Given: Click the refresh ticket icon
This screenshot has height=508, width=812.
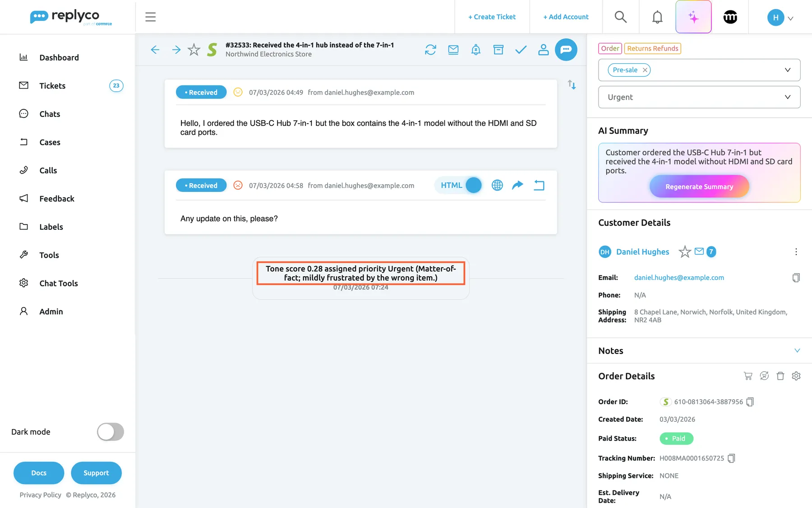Looking at the screenshot, I should (430, 50).
